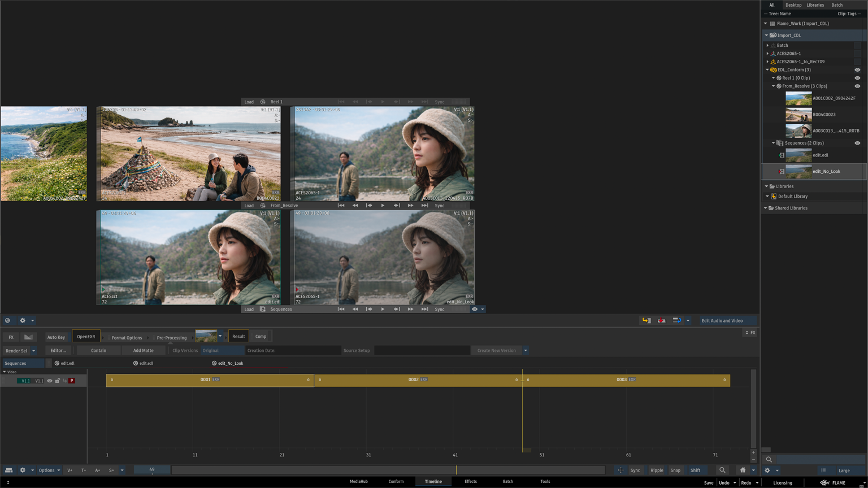Image resolution: width=868 pixels, height=488 pixels.
Task: Toggle visibility eye for EDL_Conform
Action: click(857, 70)
